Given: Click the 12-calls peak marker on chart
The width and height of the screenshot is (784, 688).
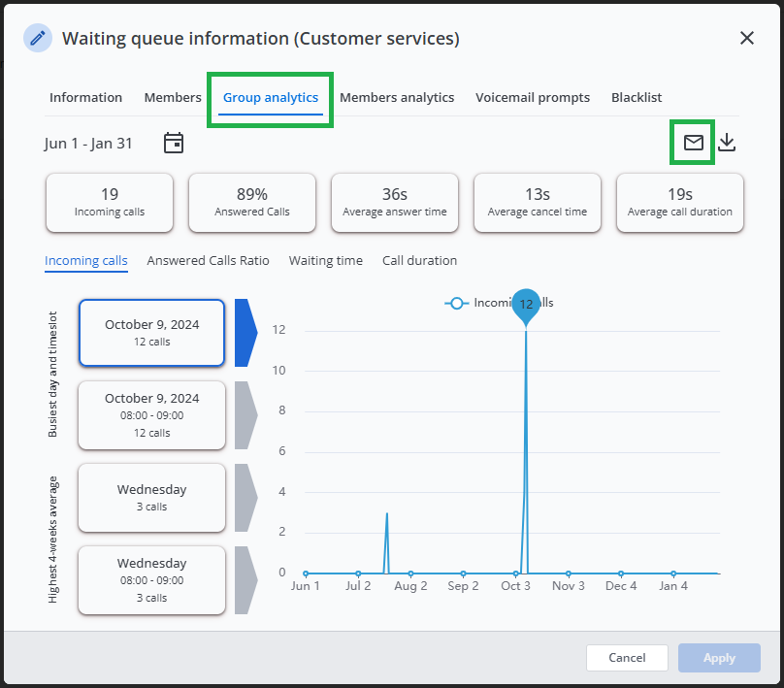Looking at the screenshot, I should point(526,305).
